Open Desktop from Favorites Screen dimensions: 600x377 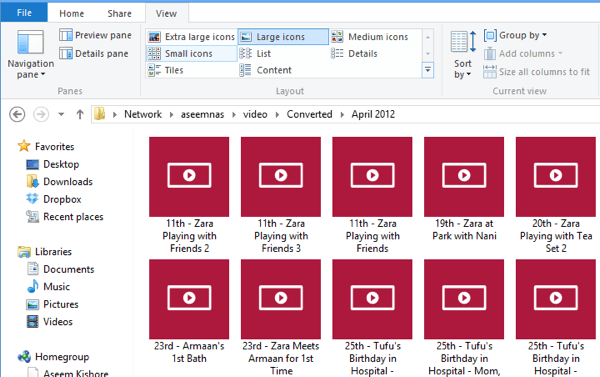point(53,164)
